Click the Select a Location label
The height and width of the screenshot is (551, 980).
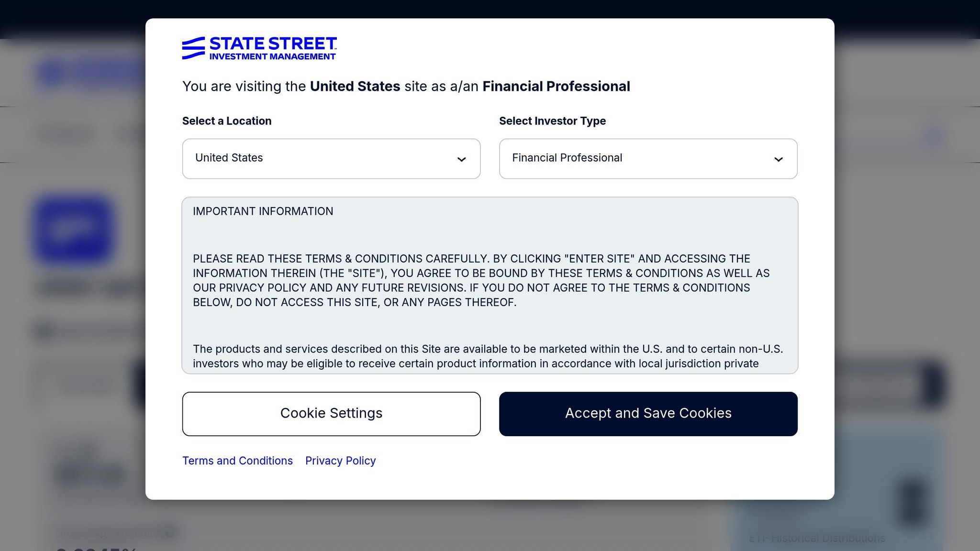226,121
